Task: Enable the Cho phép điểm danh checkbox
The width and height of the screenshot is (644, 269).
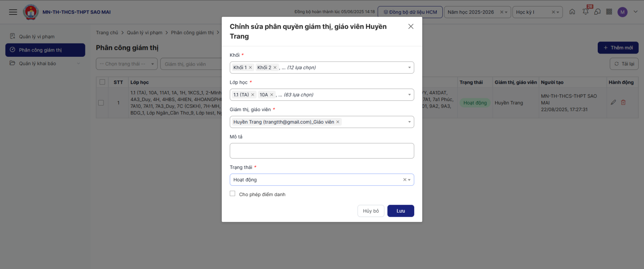Action: pos(233,194)
